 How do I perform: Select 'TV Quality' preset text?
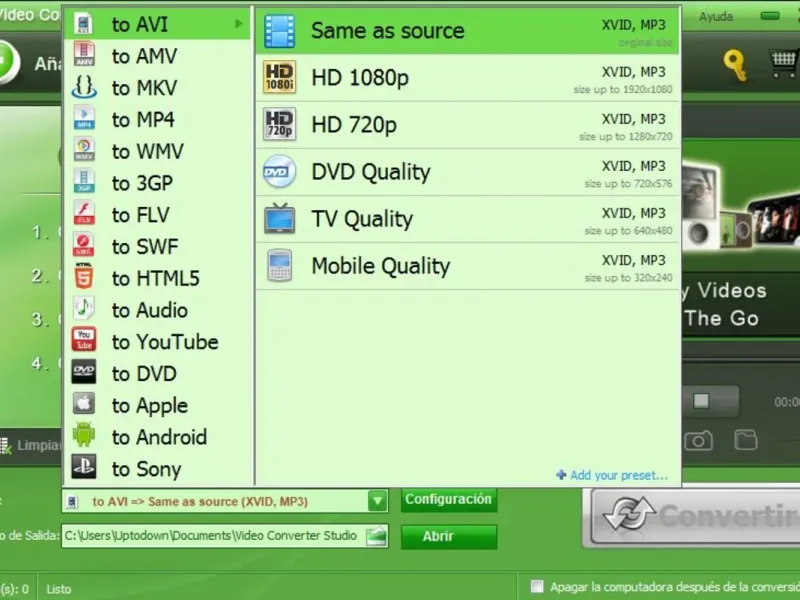tap(362, 219)
